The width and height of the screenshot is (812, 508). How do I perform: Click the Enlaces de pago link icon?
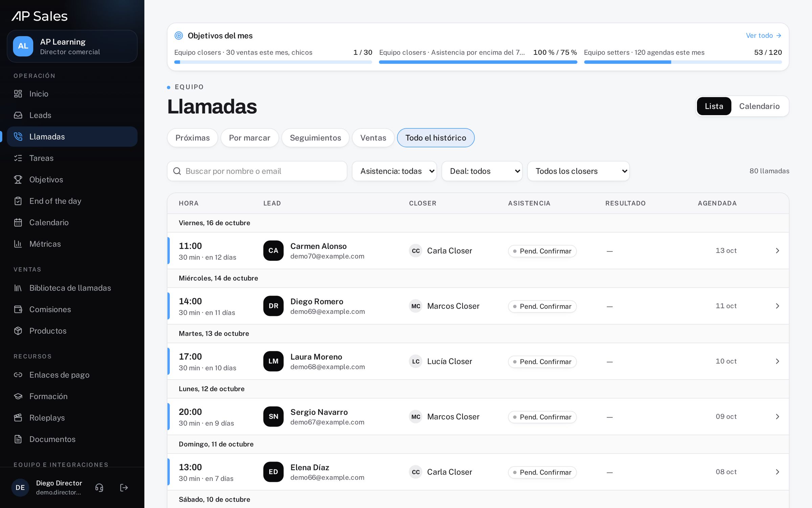coord(18,375)
